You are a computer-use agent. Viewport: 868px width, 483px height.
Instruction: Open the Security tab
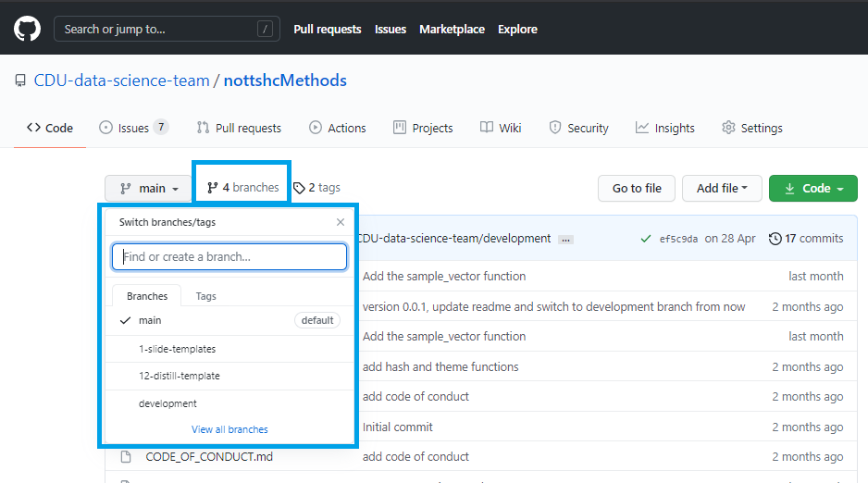pos(578,128)
